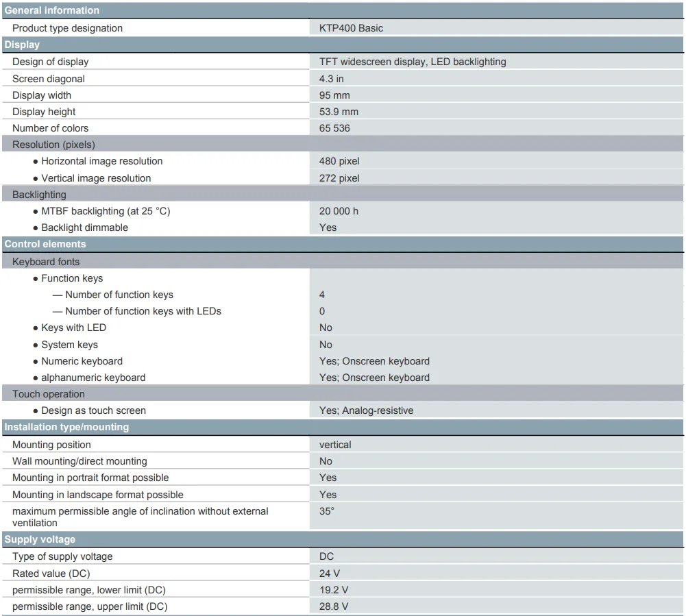Select the 'Backlight dimmable' label
This screenshot has width=686, height=616.
[x=84, y=227]
